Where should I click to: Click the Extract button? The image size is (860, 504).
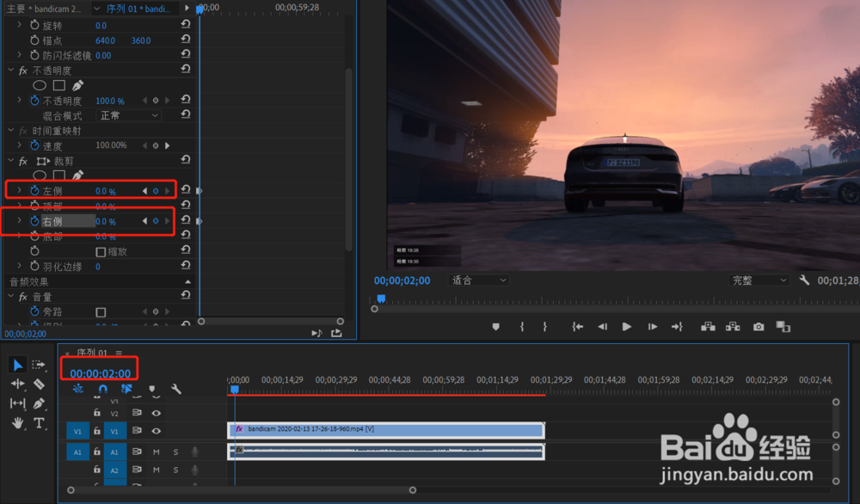(x=733, y=327)
